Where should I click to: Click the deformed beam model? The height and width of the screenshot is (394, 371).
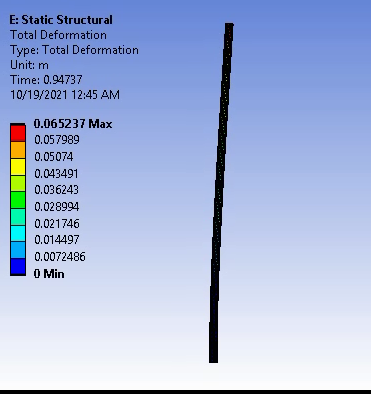(x=220, y=193)
